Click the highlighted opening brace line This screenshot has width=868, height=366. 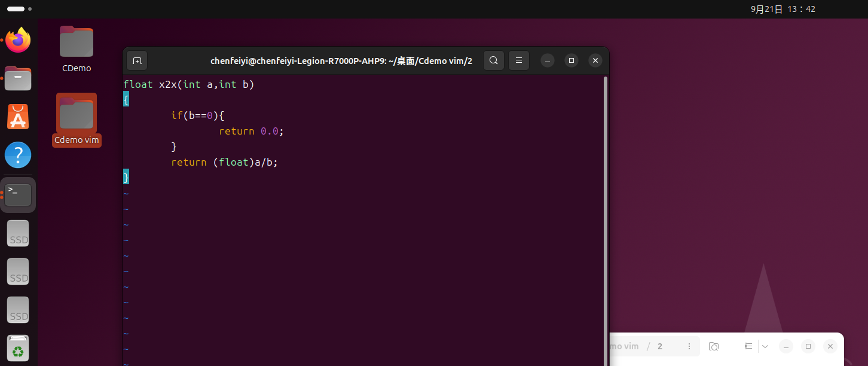(x=126, y=100)
